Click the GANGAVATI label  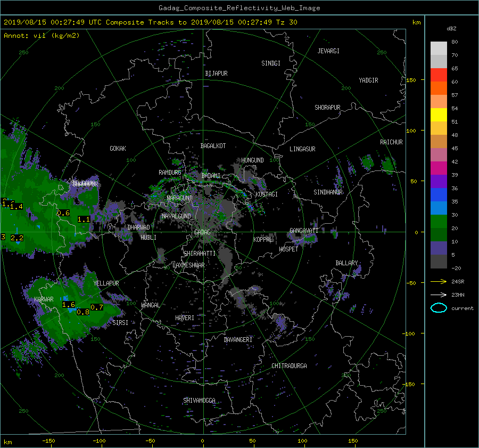(x=304, y=231)
